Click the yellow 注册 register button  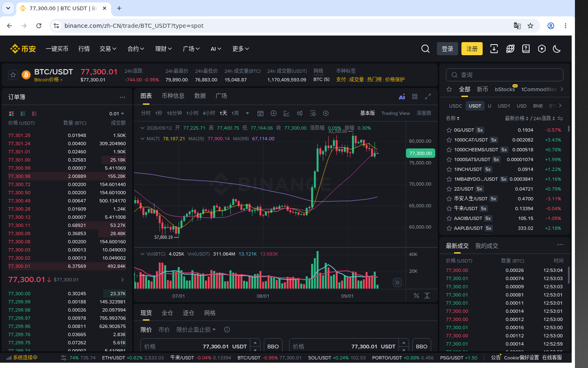tap(472, 49)
